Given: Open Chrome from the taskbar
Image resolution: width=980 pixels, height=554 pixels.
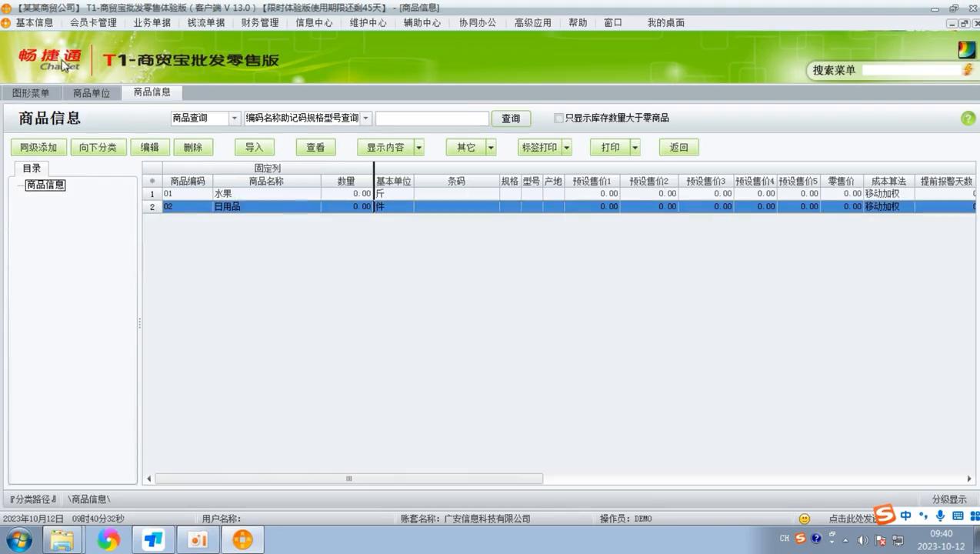Looking at the screenshot, I should click(x=107, y=539).
